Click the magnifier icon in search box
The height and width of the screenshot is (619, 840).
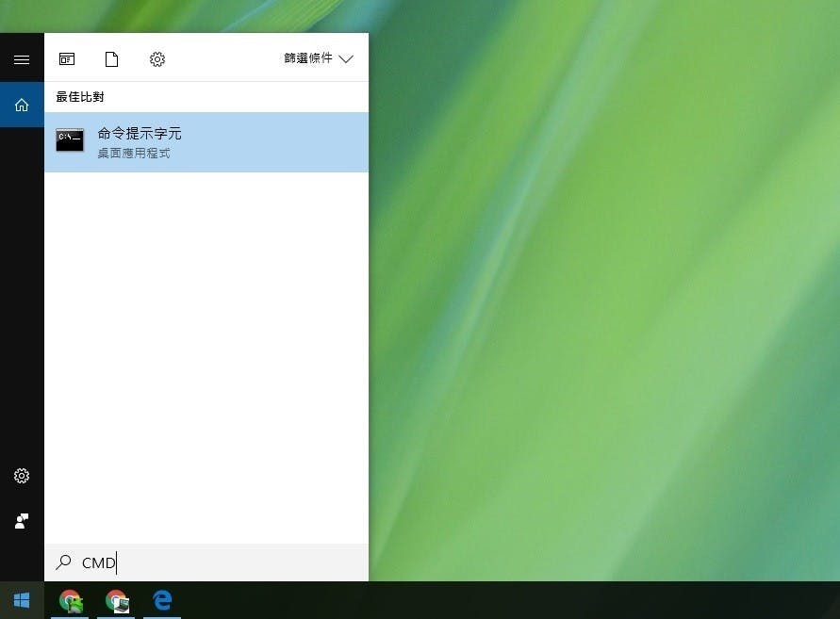click(x=63, y=562)
